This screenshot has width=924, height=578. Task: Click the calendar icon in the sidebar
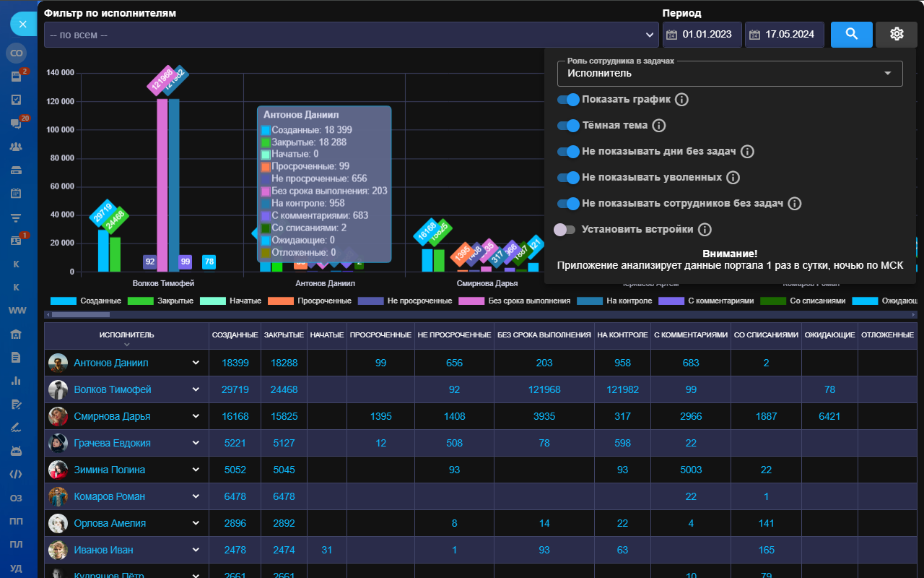click(x=16, y=193)
